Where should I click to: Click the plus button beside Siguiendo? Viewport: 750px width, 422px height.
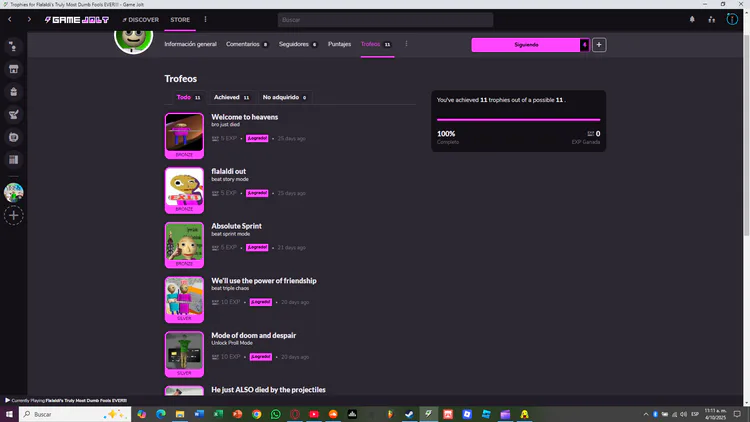tap(599, 44)
